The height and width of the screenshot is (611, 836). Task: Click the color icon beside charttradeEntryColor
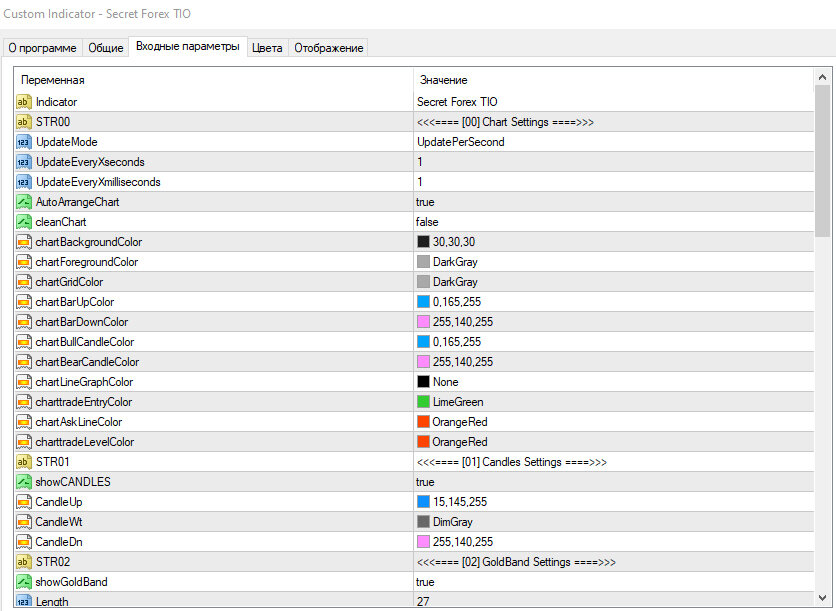click(x=23, y=402)
